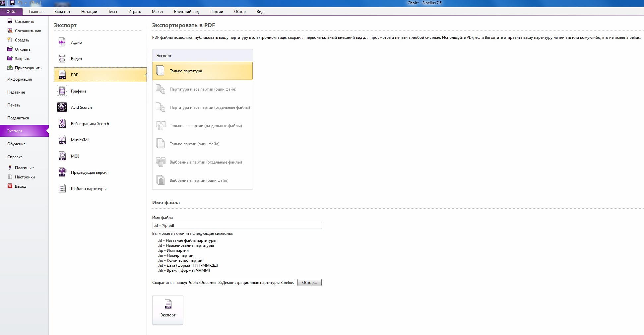The height and width of the screenshot is (335, 644).
Task: Select the Графика export icon
Action: [x=62, y=91]
